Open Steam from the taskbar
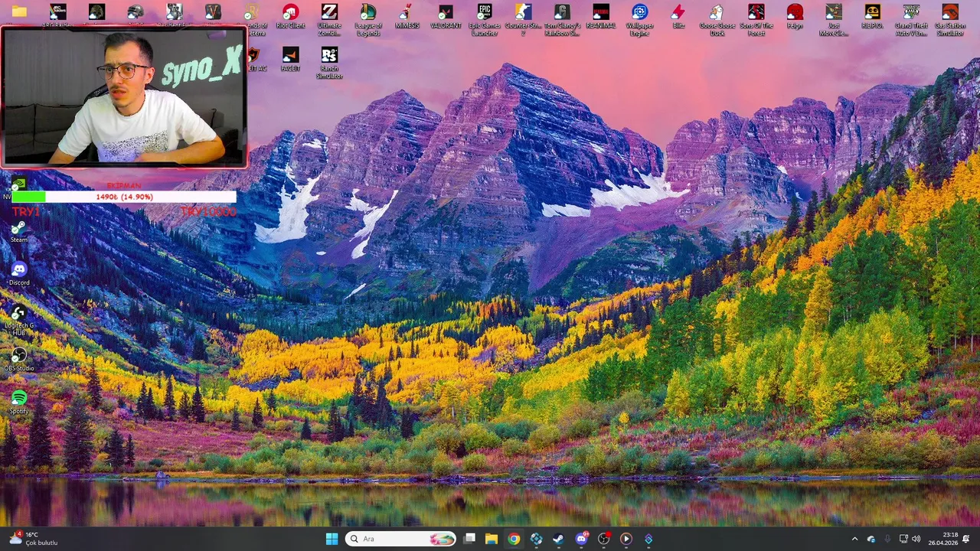980x551 pixels. tap(558, 539)
